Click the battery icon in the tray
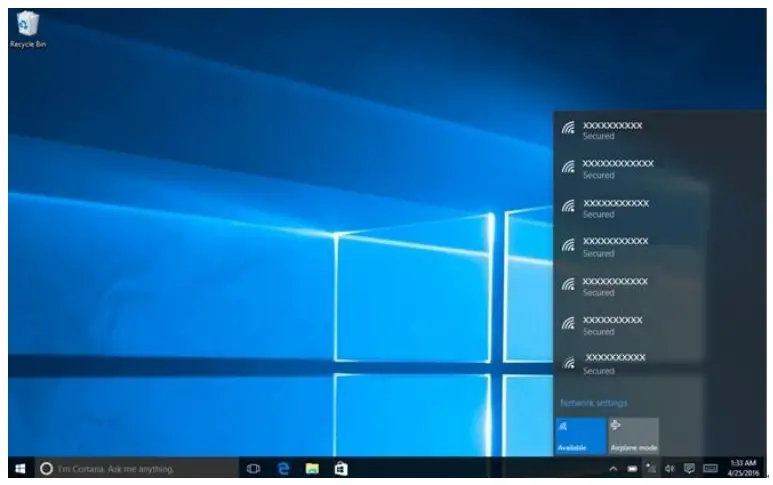Screen dimensions: 773x485 coord(632,469)
